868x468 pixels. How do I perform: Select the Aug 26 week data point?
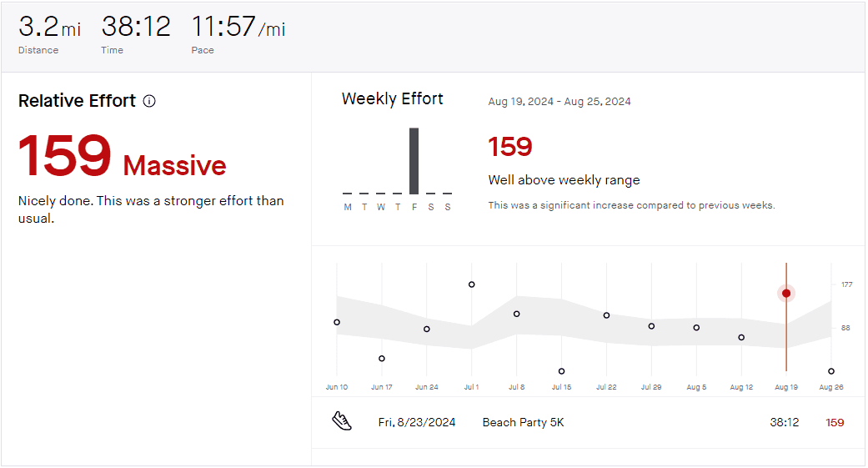click(831, 371)
